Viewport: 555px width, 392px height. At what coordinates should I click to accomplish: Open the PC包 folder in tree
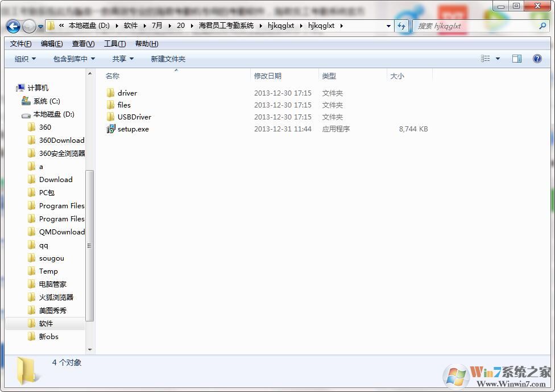click(47, 193)
